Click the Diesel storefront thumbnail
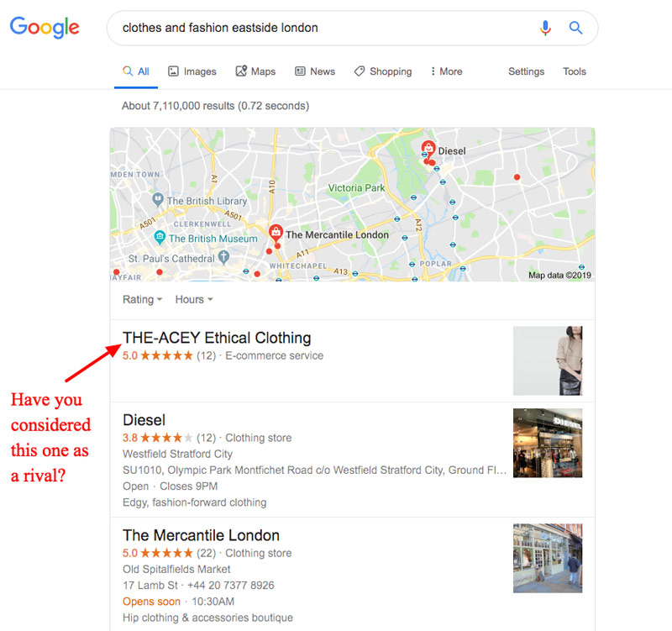The image size is (672, 631). (x=548, y=443)
